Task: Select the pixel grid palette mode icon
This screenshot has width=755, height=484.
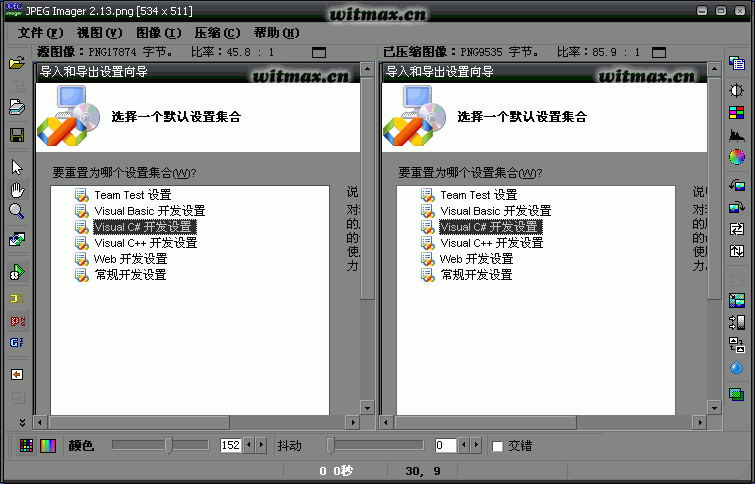Action: coord(26,446)
